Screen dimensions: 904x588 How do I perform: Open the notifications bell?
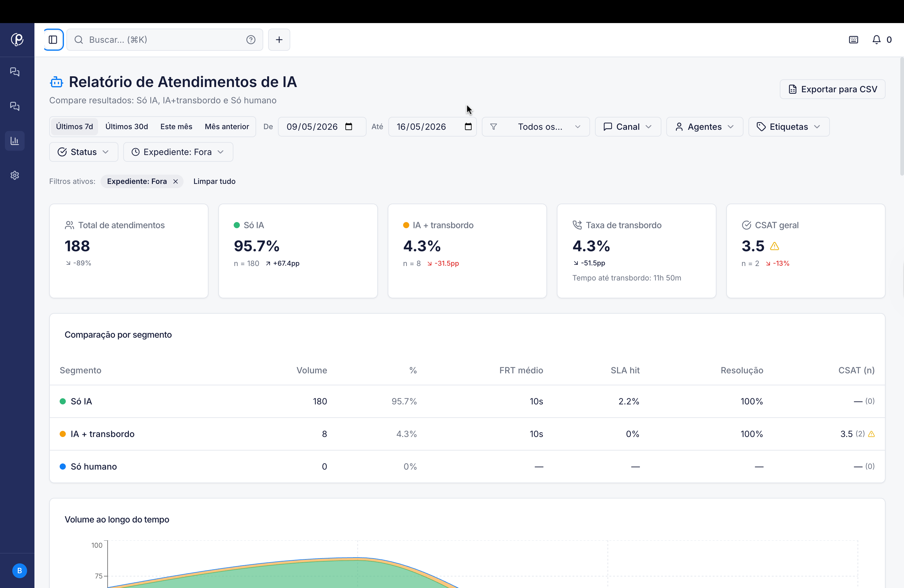[876, 39]
